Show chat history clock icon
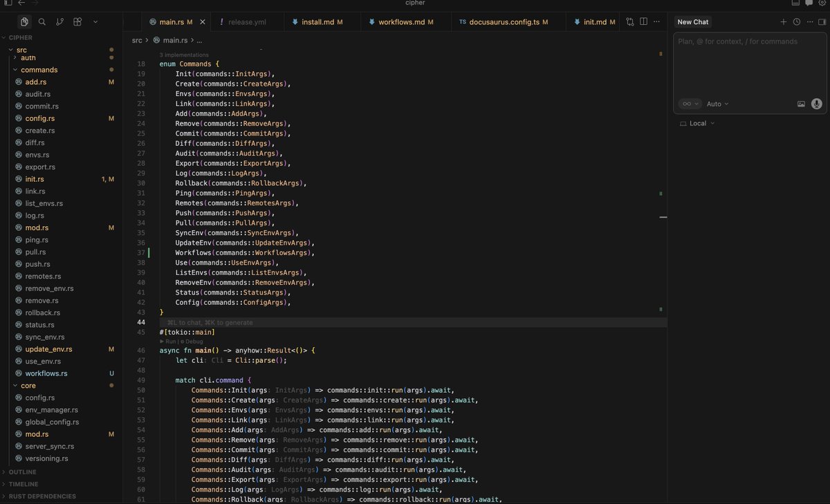830x504 pixels. click(x=797, y=22)
